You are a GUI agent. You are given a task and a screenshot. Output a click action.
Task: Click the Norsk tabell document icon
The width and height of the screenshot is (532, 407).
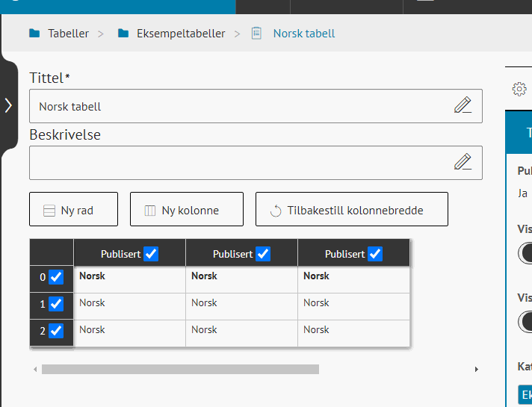(x=257, y=34)
